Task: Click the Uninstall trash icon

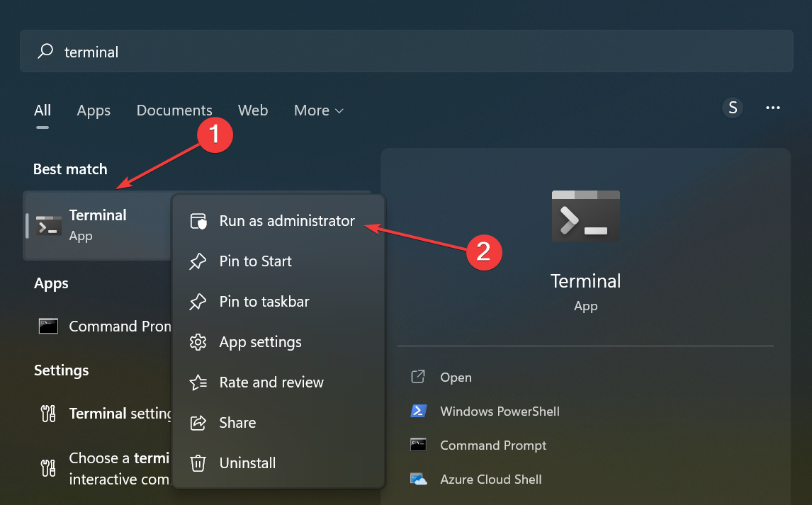Action: (198, 463)
